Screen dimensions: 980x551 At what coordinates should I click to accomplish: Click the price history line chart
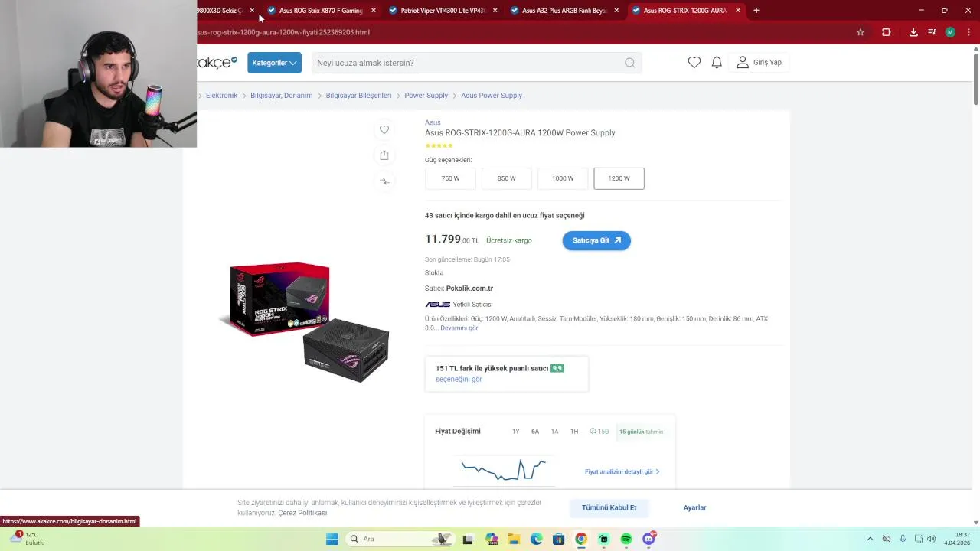pyautogui.click(x=503, y=470)
